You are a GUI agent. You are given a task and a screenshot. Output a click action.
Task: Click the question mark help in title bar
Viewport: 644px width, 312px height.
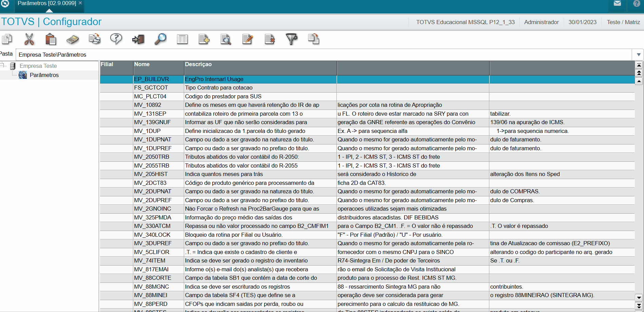[x=637, y=3]
